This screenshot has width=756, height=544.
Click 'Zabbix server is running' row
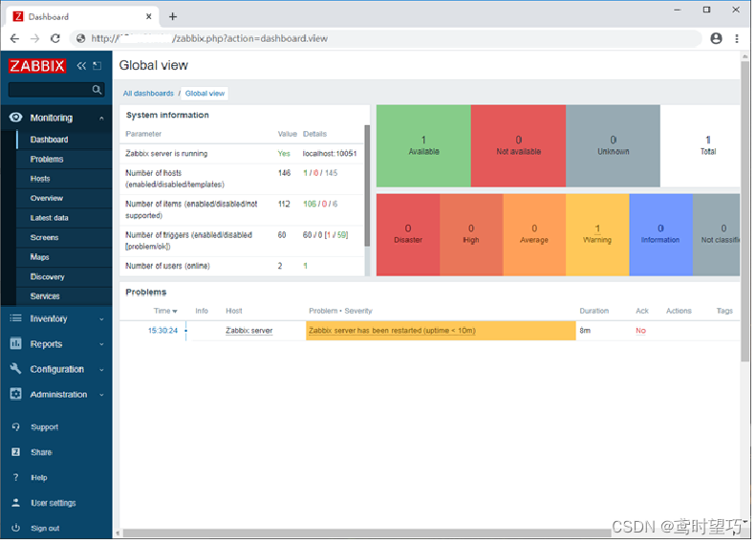click(x=242, y=154)
